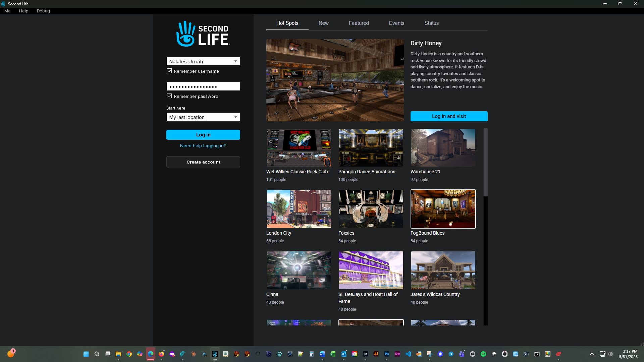Open File Explorer from the taskbar
The image size is (644, 362).
coord(118,354)
